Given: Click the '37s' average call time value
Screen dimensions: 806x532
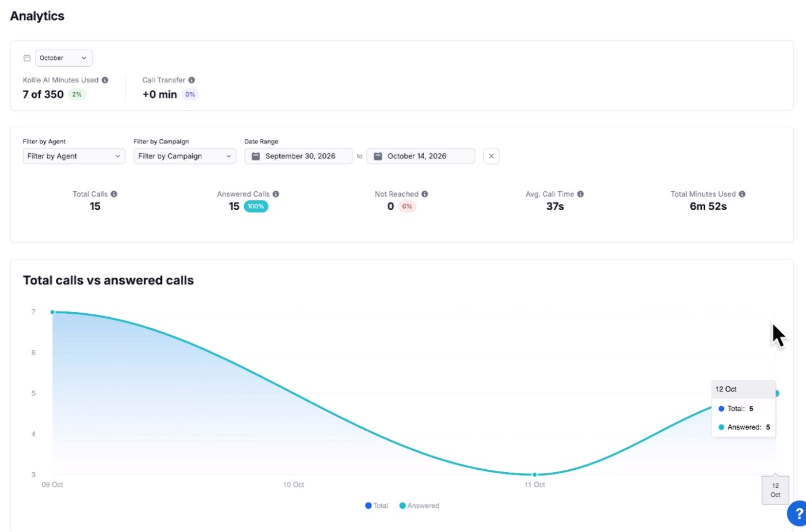Looking at the screenshot, I should pyautogui.click(x=555, y=206).
